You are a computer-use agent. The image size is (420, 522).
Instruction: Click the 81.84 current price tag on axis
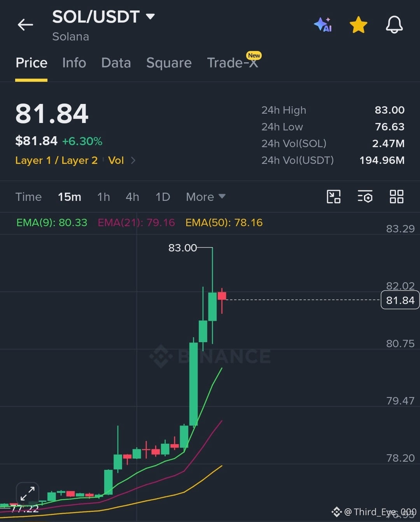point(400,300)
